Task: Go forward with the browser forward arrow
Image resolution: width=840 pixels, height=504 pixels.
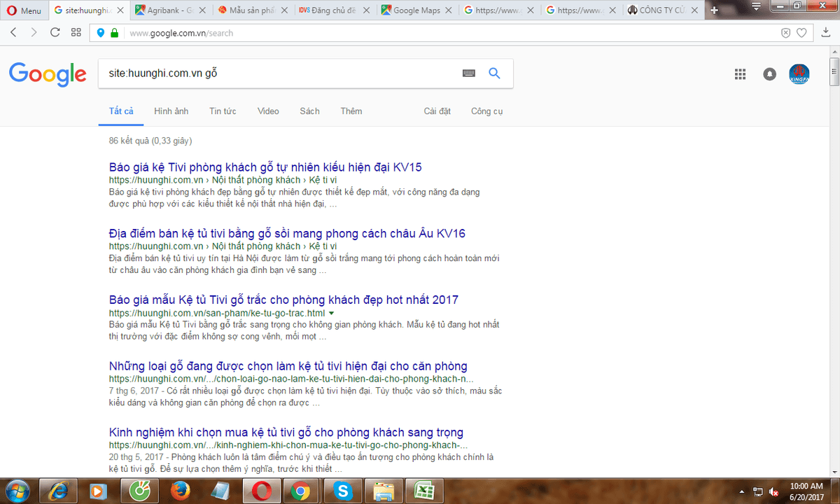Action: [34, 33]
